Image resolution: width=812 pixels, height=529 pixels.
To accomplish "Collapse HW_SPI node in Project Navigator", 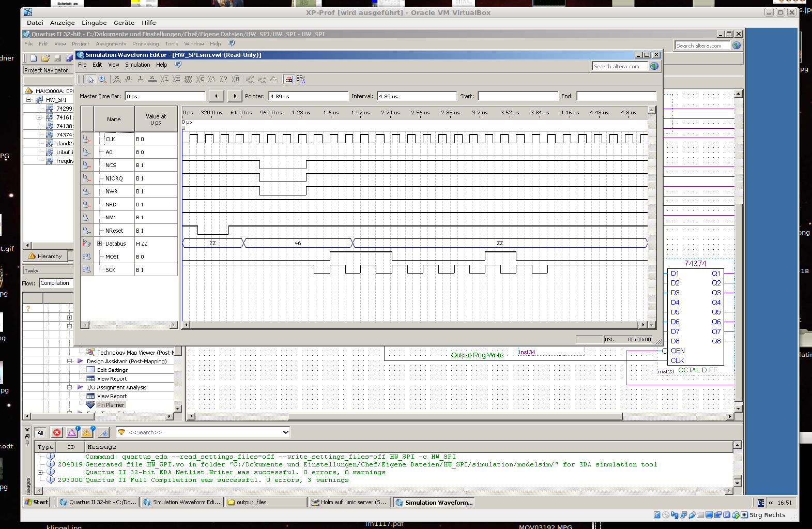I will pyautogui.click(x=29, y=100).
